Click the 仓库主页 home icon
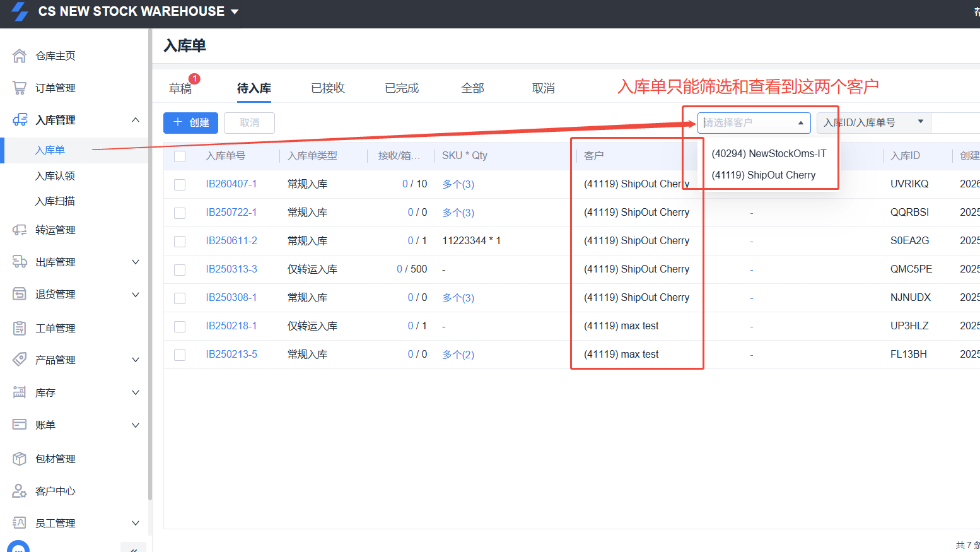The width and height of the screenshot is (980, 552). click(20, 56)
